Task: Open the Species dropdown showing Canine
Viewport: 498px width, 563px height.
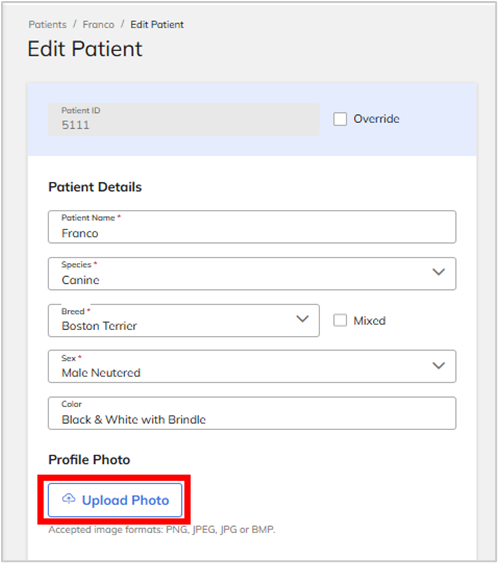Action: (x=252, y=274)
